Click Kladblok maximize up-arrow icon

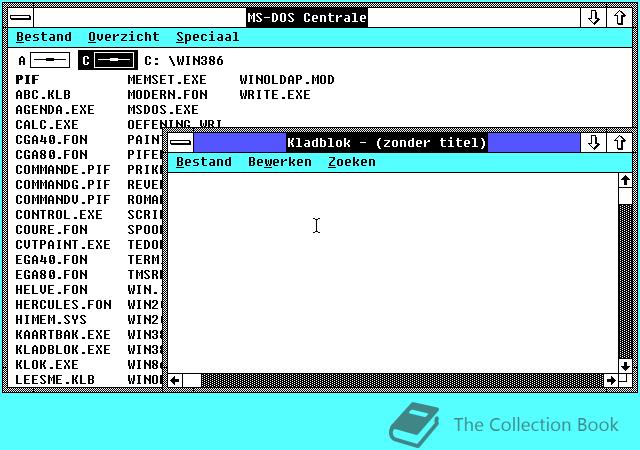620,143
